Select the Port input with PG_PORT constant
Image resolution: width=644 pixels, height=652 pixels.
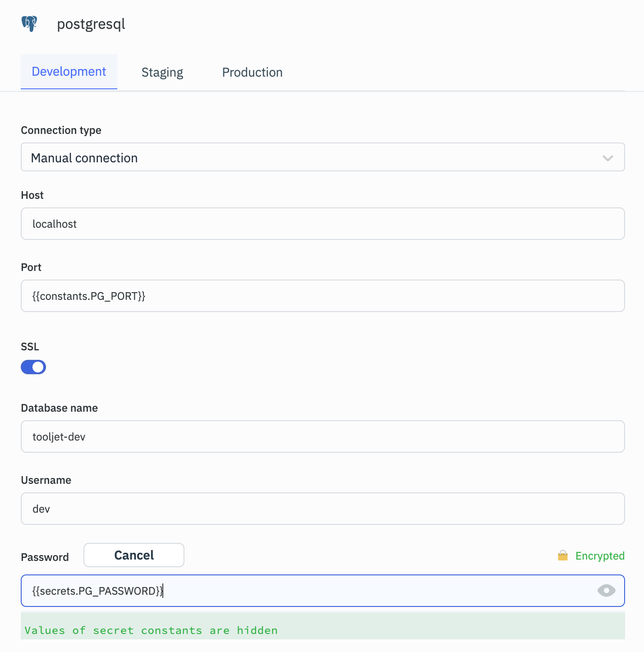[322, 296]
